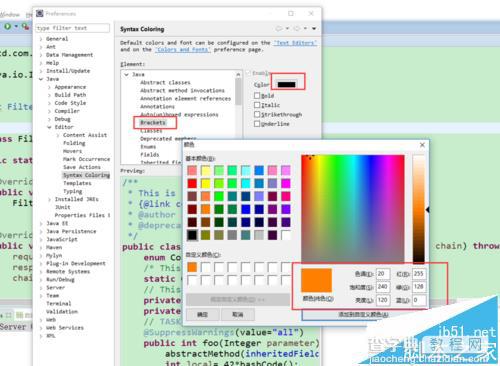
Task: Select the orange custom color swatch
Action: tap(192, 267)
